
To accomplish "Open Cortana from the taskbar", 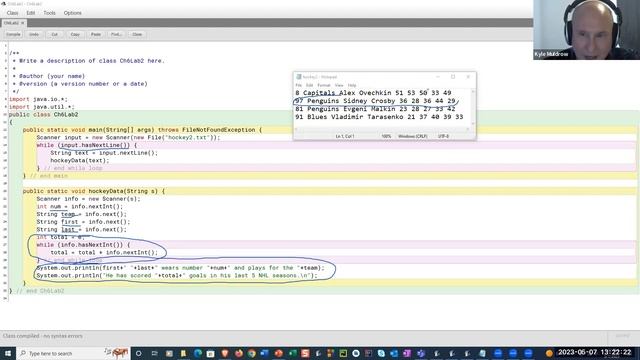I will [x=138, y=353].
